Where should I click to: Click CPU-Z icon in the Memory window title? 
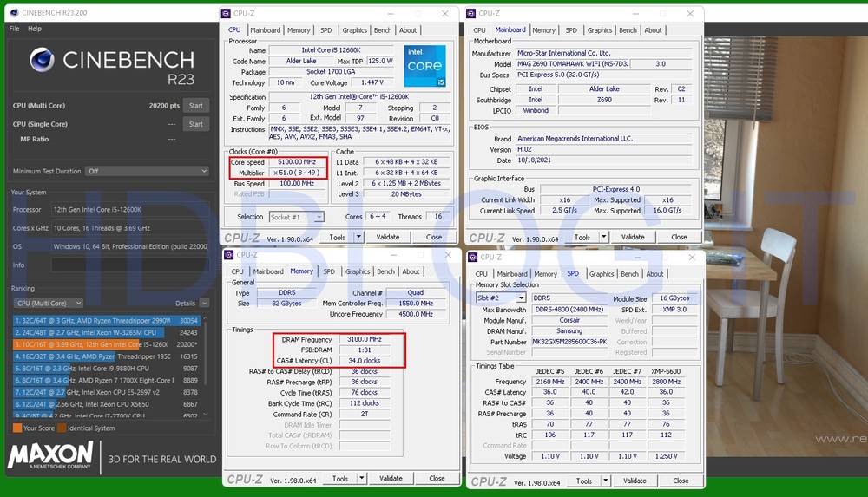click(228, 255)
